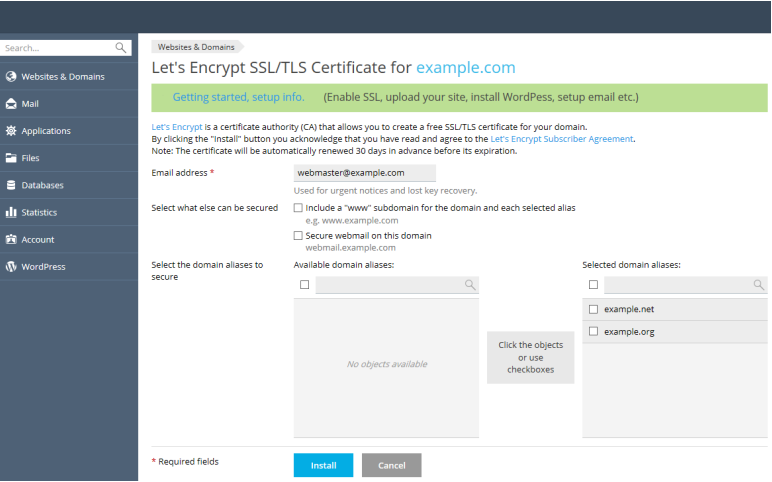This screenshot has width=772, height=482.
Task: Click the Mail envelope icon in sidebar
Action: [x=11, y=104]
